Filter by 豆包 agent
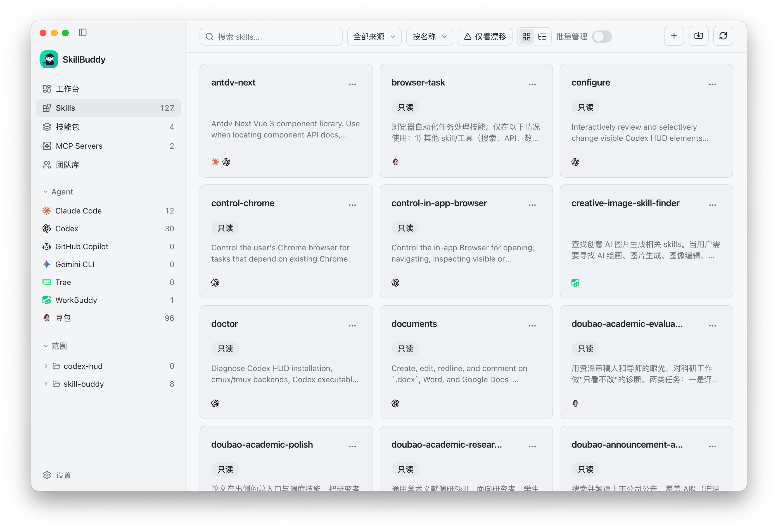The width and height of the screenshot is (778, 532). [x=108, y=318]
